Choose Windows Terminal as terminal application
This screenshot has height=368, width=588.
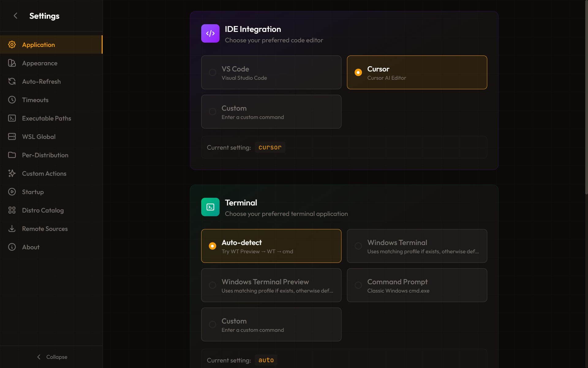[417, 246]
